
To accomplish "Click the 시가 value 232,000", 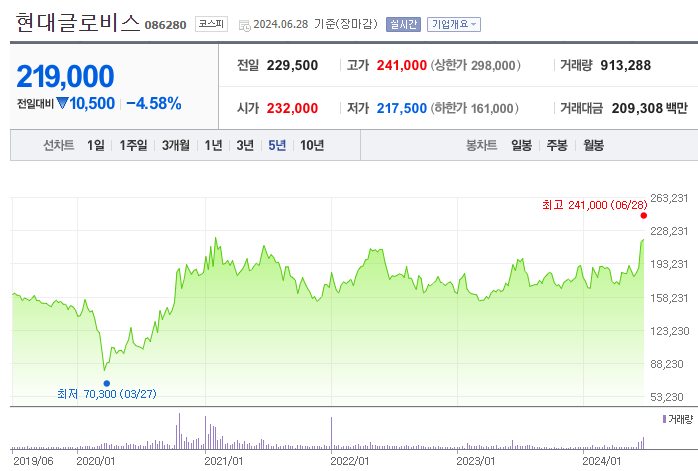I will (x=292, y=108).
